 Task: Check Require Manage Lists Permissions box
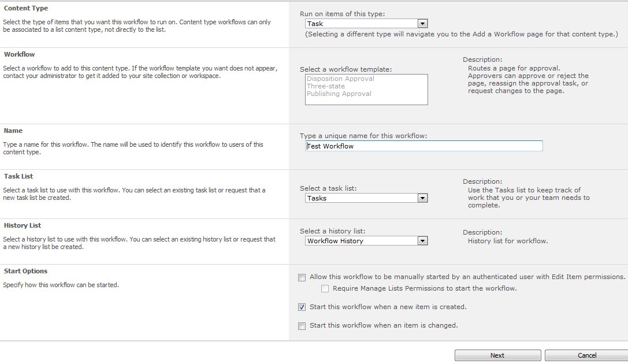pos(325,288)
